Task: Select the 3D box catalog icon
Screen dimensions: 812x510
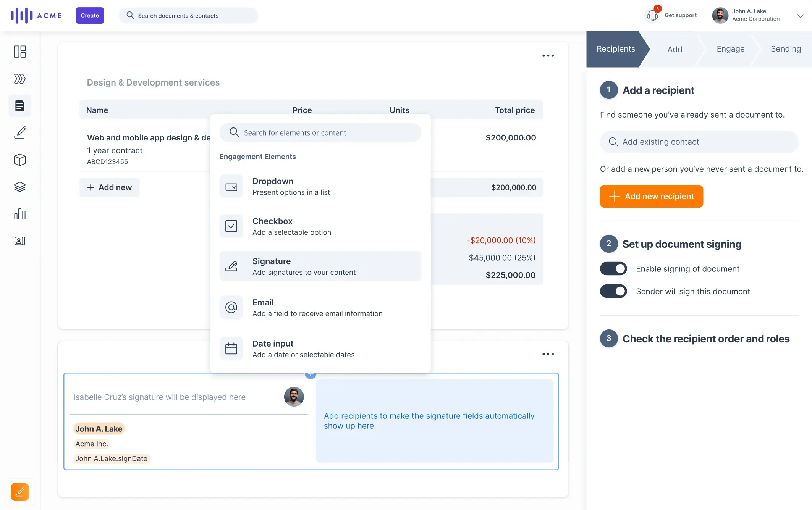Action: [x=20, y=160]
